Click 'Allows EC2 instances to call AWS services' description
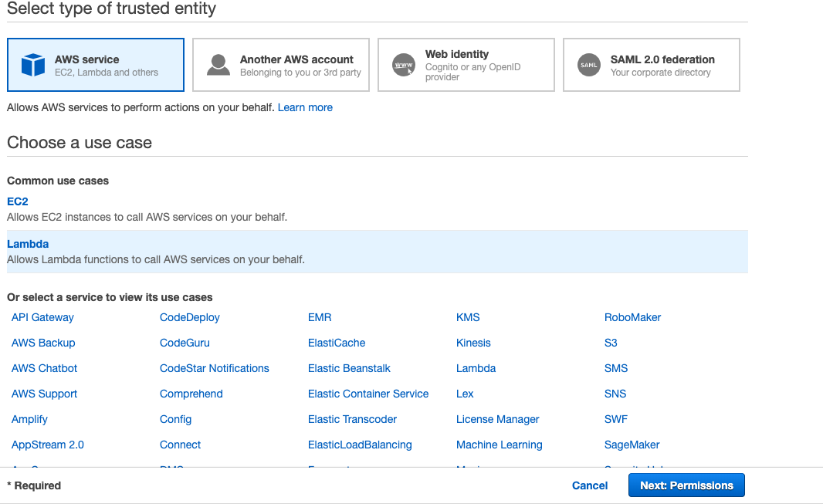This screenshot has height=504, width=823. click(x=147, y=217)
